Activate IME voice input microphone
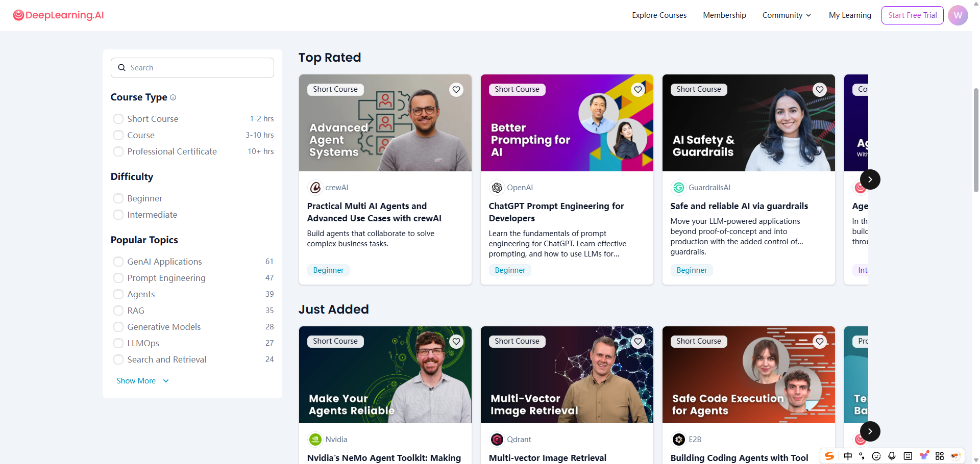Image resolution: width=980 pixels, height=464 pixels. coord(892,456)
